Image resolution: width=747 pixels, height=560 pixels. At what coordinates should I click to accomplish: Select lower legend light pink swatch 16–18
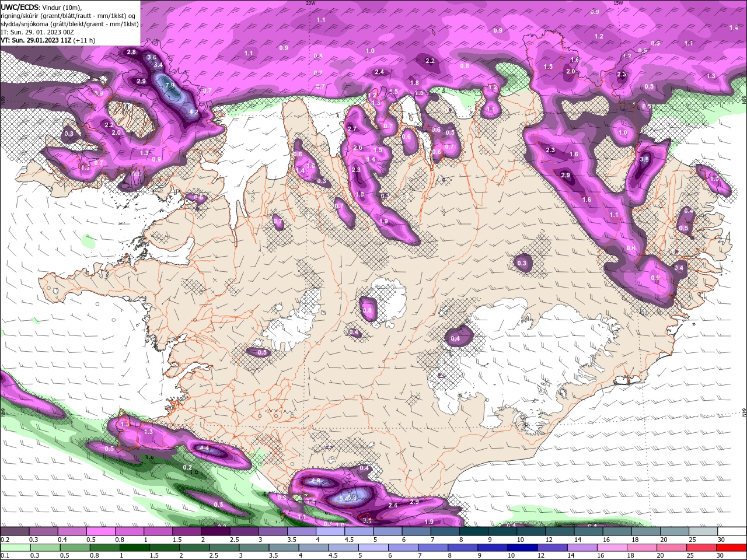tap(612, 548)
